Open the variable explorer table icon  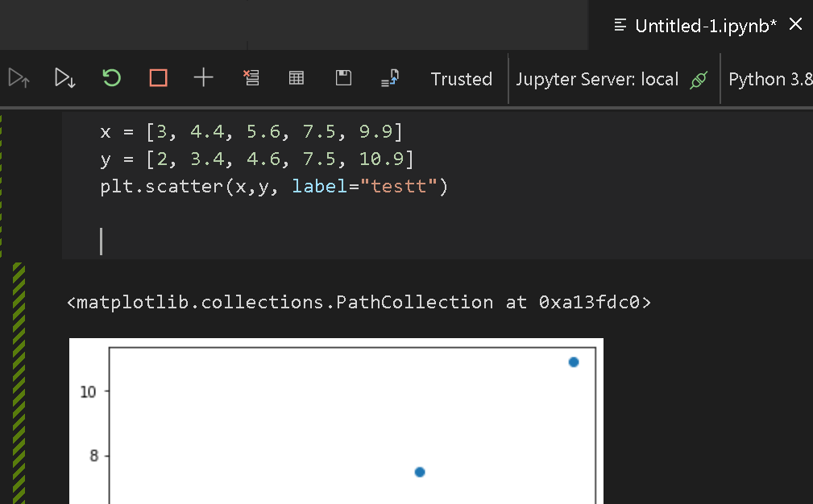tap(296, 78)
